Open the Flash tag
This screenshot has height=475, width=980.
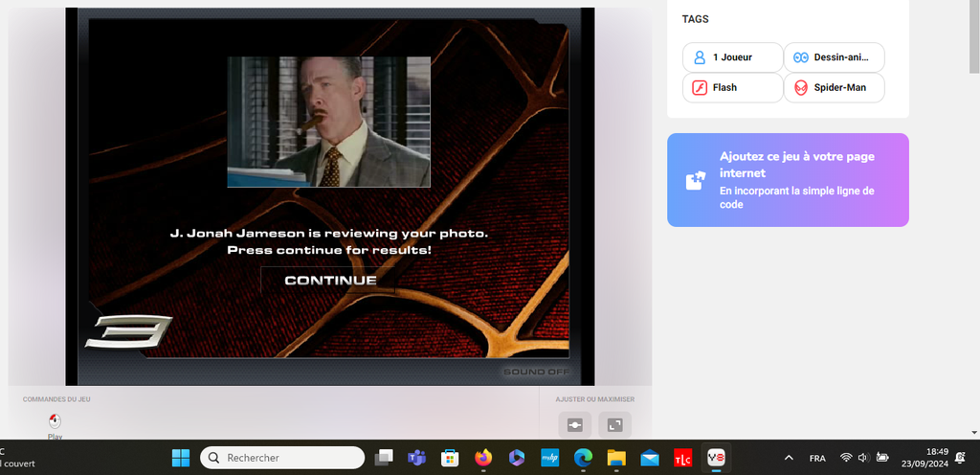[732, 87]
